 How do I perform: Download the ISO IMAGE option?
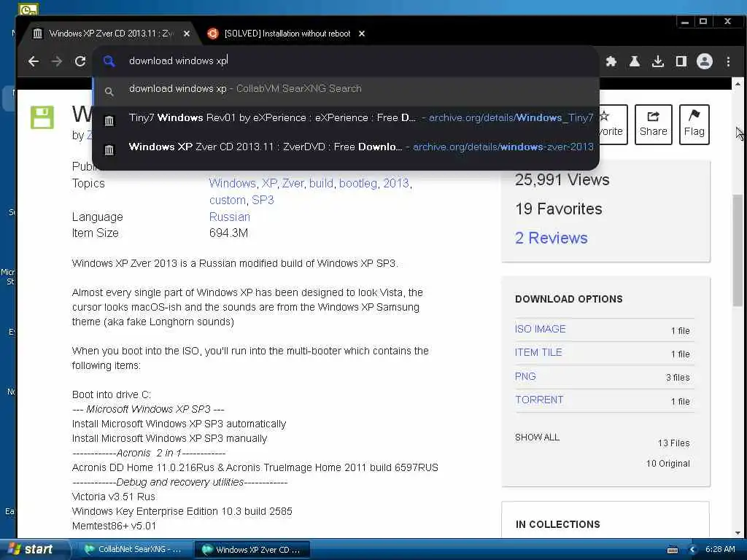541,329
